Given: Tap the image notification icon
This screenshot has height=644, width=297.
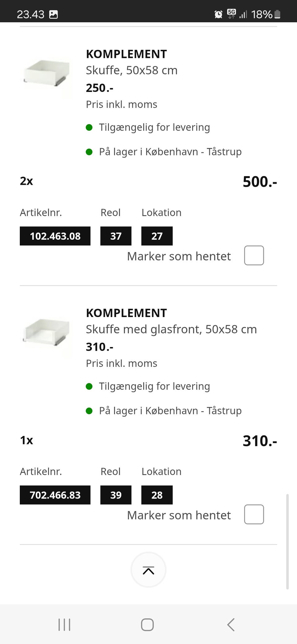Looking at the screenshot, I should (x=54, y=14).
